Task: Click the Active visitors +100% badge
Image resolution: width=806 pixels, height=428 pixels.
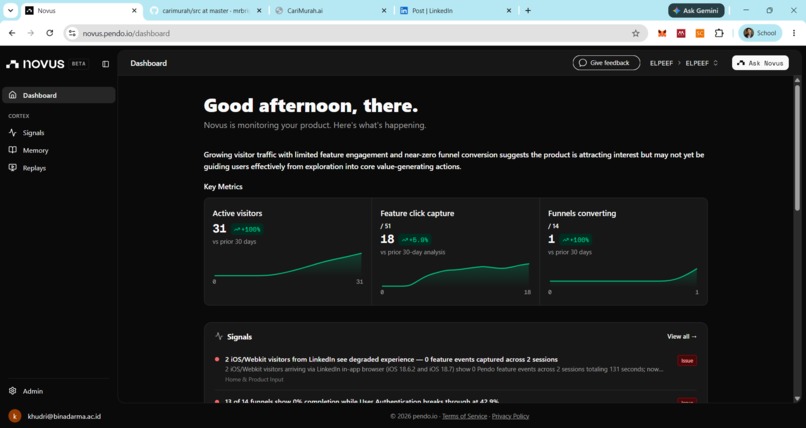Action: pyautogui.click(x=248, y=229)
